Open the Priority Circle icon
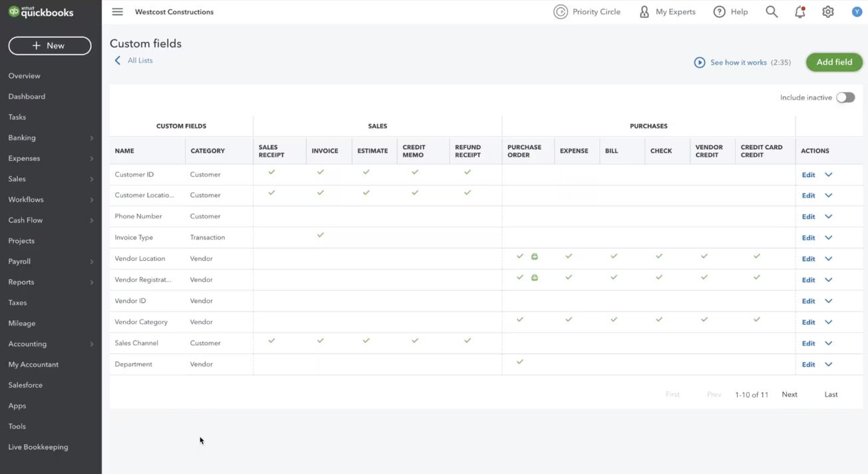Screen dimensions: 868x474 point(561,12)
